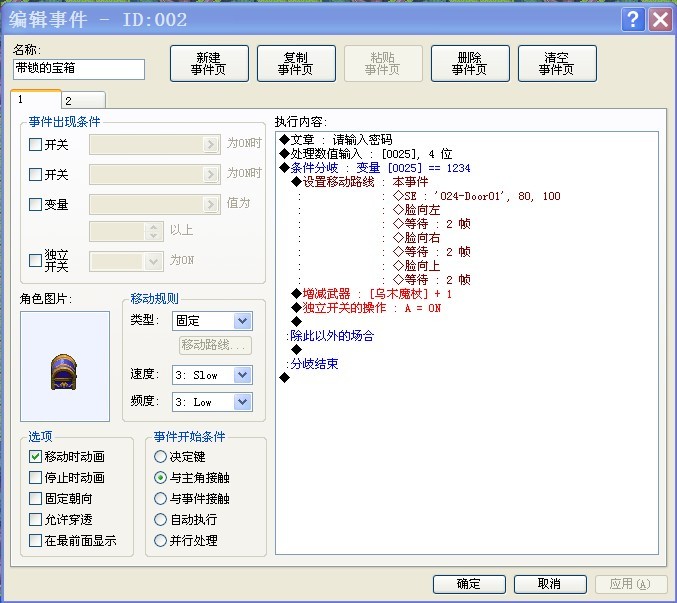Viewport: 677px width, 603px height.
Task: Uncheck 移动时动画 option
Action: coord(35,456)
